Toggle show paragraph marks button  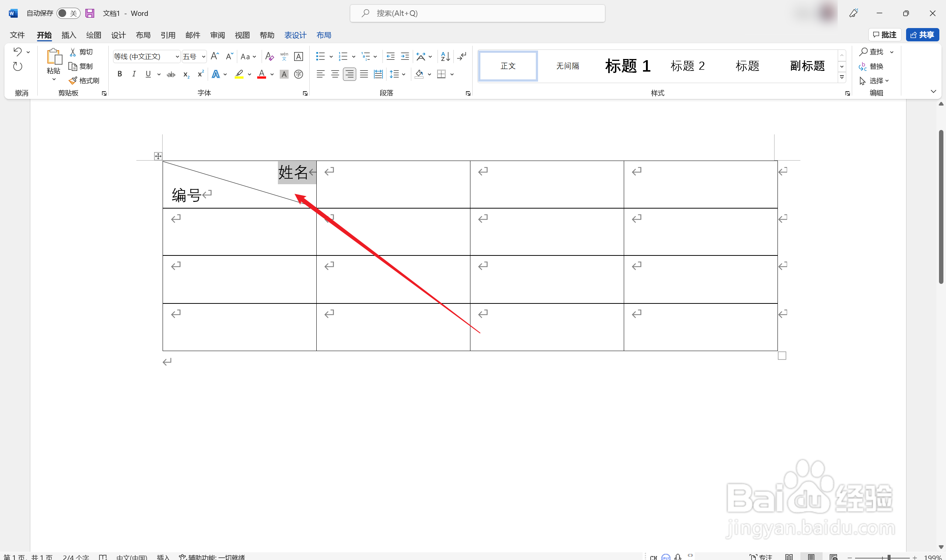pyautogui.click(x=462, y=56)
